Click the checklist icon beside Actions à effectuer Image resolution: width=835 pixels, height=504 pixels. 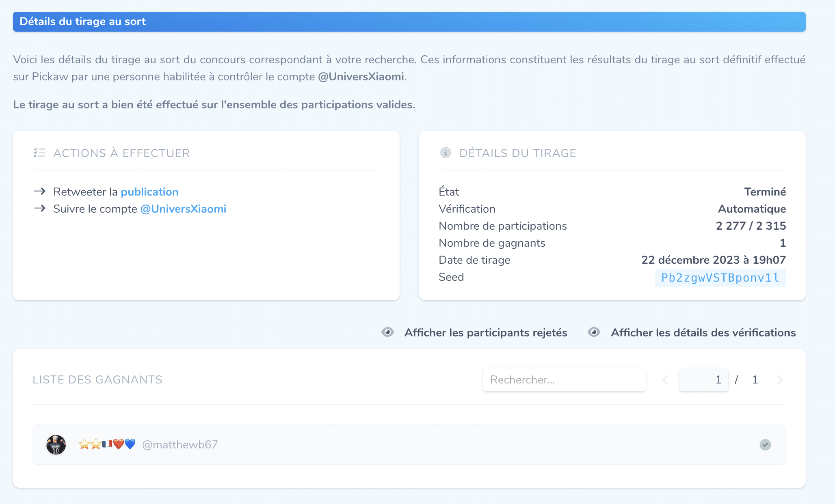(x=39, y=153)
